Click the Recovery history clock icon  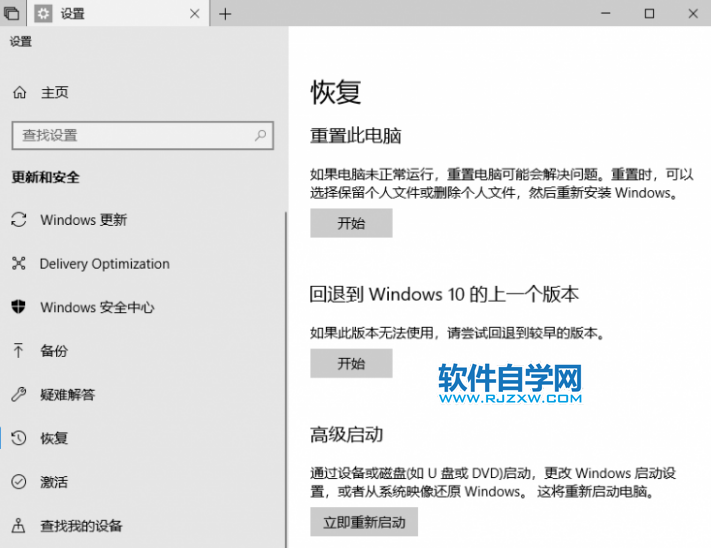[19, 438]
